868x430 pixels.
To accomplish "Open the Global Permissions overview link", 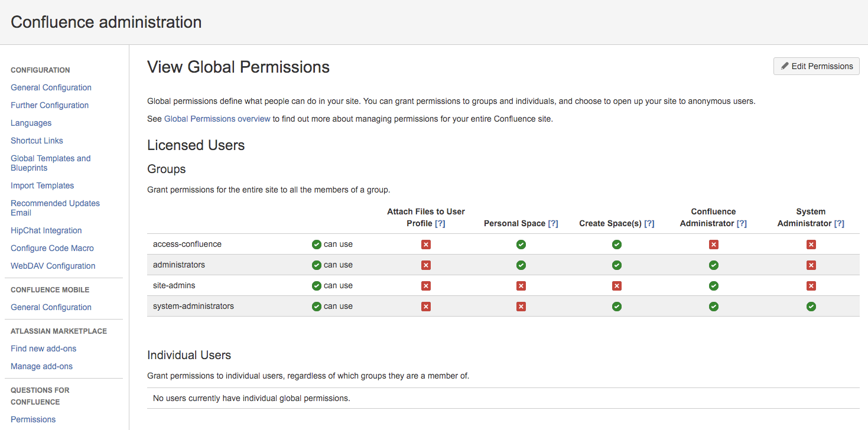I will tap(217, 119).
